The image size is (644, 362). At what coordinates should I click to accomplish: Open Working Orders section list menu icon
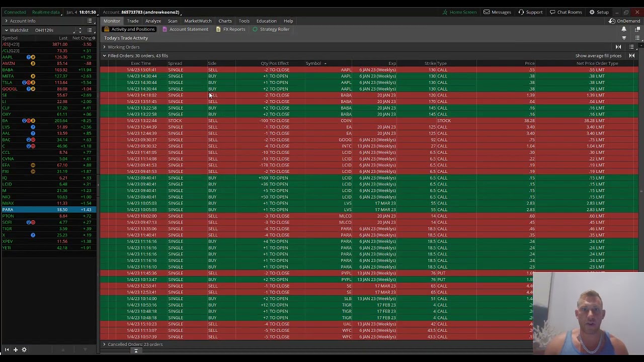631,47
